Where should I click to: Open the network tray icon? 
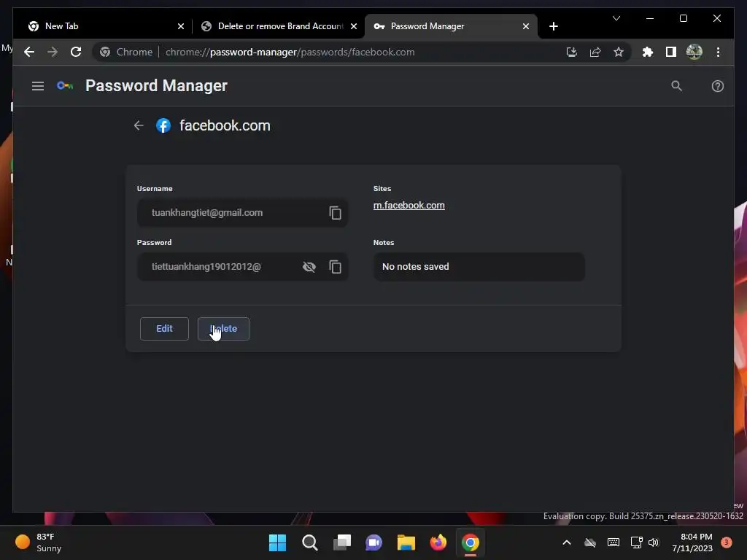coord(636,542)
